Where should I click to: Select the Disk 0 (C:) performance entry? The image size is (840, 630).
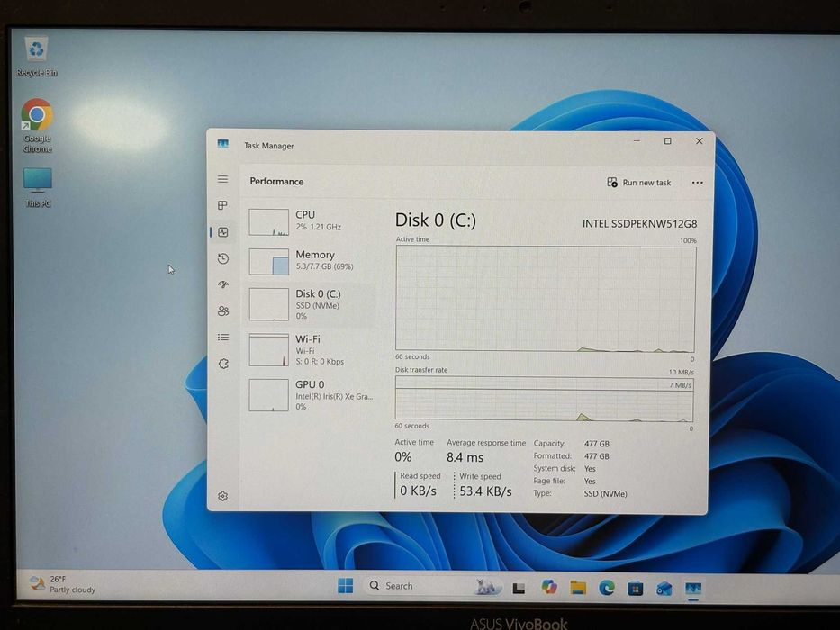point(311,304)
